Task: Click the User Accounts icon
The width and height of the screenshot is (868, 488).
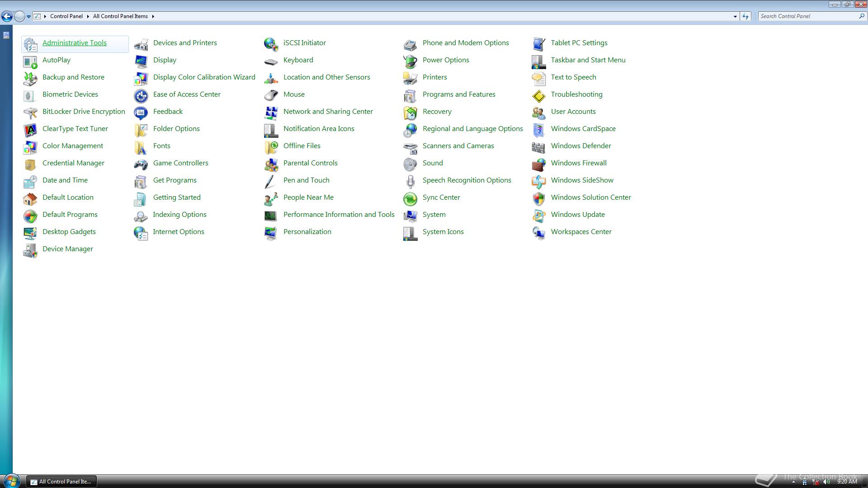Action: pos(539,113)
